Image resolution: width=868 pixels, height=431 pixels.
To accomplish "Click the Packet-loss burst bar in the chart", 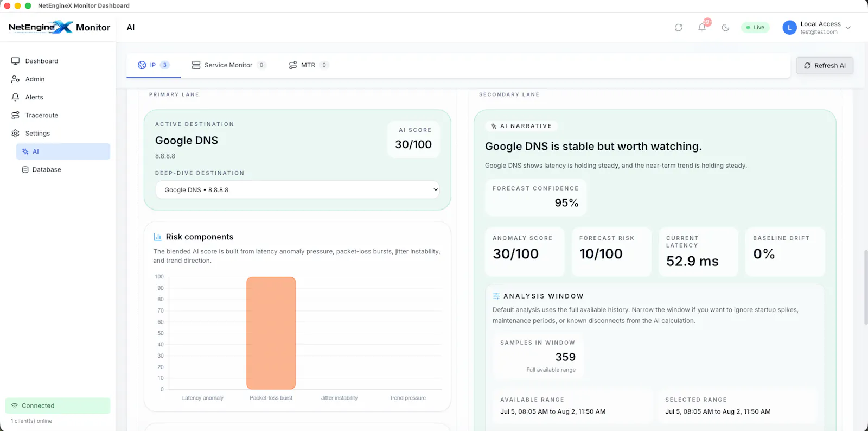I will (x=271, y=333).
